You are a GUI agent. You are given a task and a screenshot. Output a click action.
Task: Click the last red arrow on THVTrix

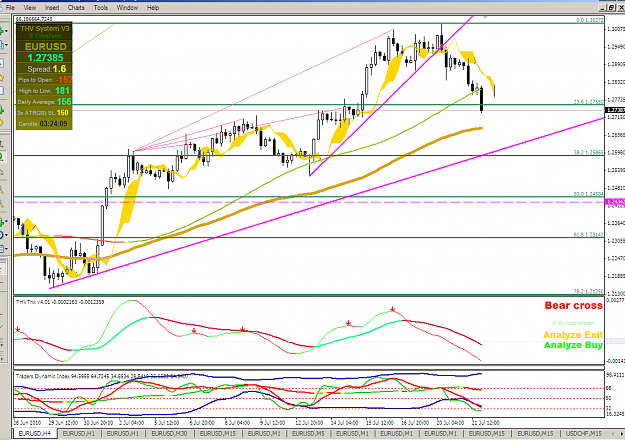[x=393, y=309]
